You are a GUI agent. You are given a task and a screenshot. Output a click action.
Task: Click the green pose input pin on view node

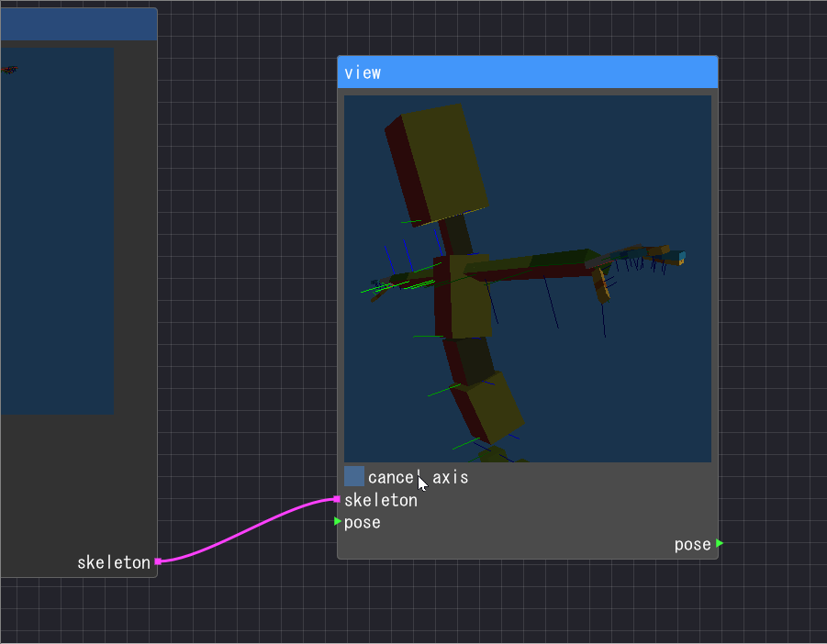tap(338, 521)
